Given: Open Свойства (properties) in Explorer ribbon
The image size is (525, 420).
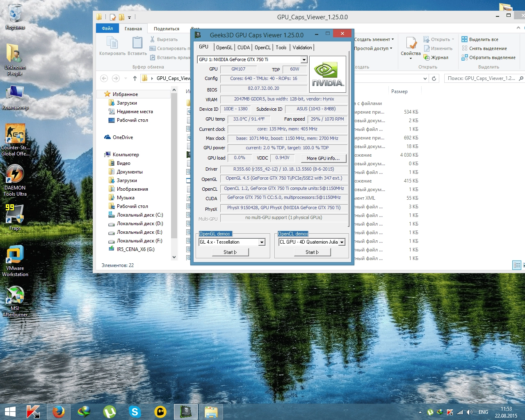Looking at the screenshot, I should tap(411, 47).
